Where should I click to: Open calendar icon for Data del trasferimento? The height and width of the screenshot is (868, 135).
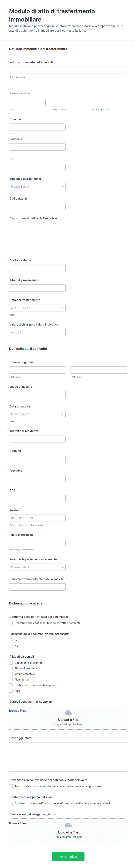point(62,308)
